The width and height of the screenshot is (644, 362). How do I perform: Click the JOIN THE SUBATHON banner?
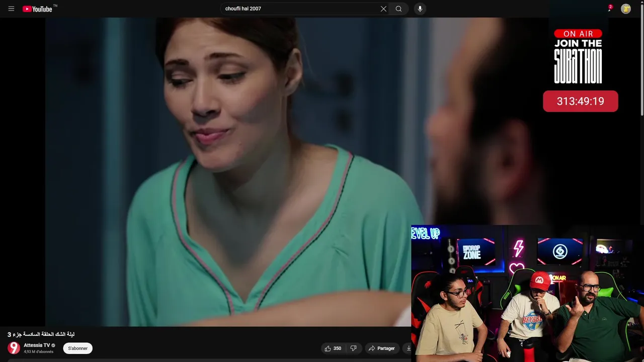tap(578, 61)
